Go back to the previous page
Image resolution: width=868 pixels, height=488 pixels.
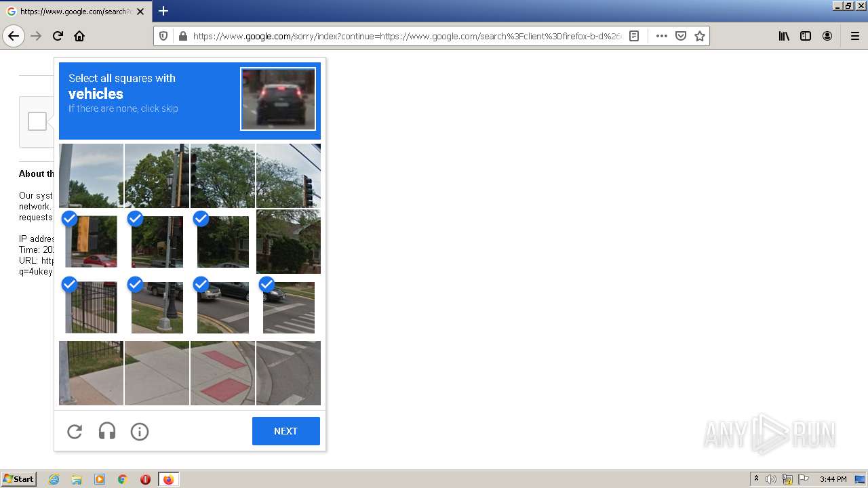point(14,36)
